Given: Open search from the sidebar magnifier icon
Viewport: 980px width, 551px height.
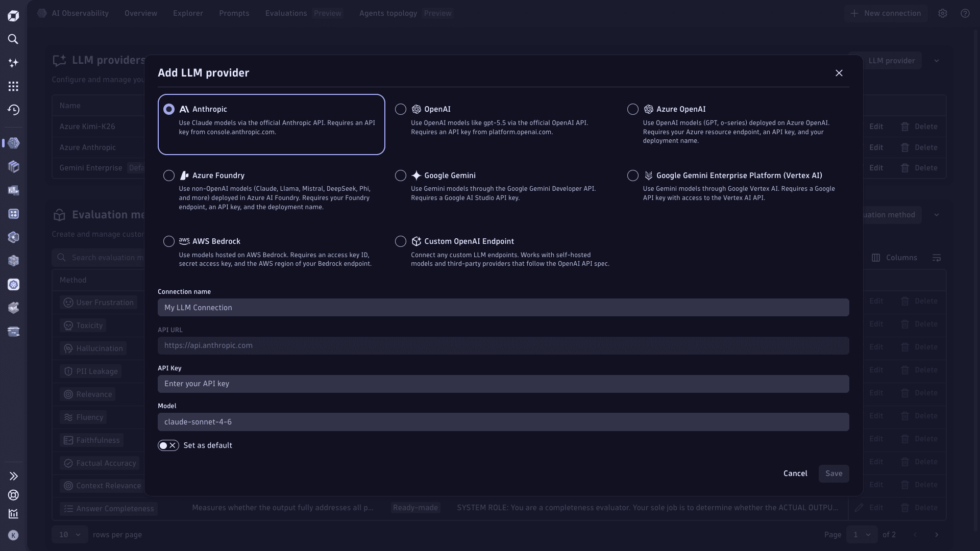Looking at the screenshot, I should click(13, 39).
